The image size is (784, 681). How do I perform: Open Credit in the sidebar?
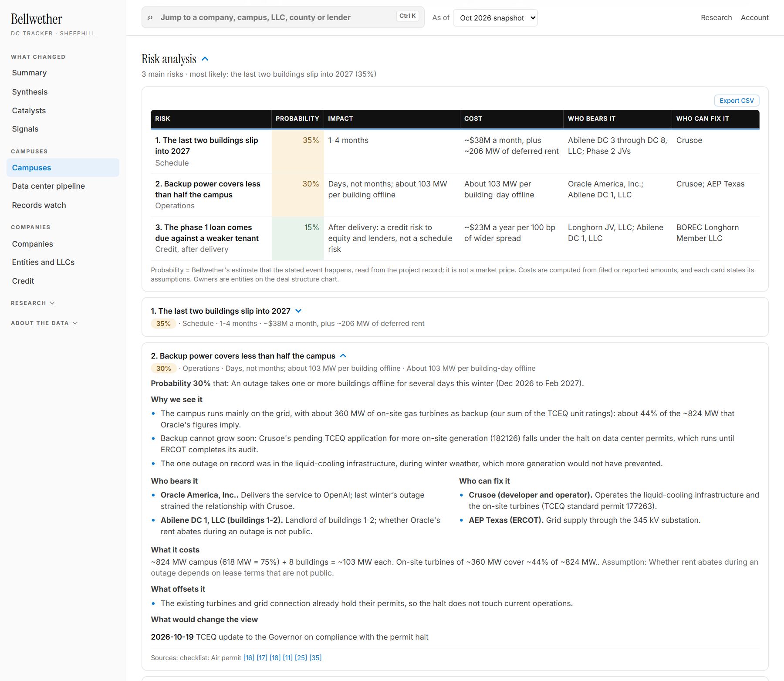23,281
